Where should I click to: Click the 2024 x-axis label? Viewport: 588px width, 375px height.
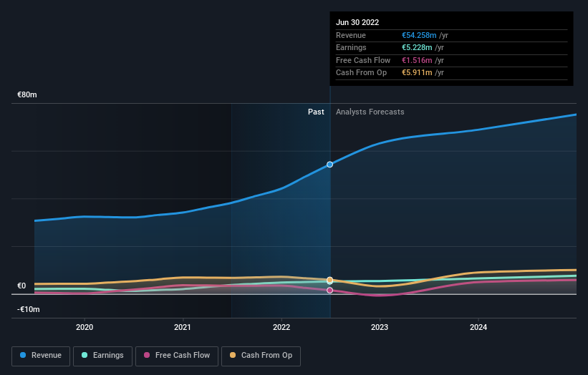point(478,327)
